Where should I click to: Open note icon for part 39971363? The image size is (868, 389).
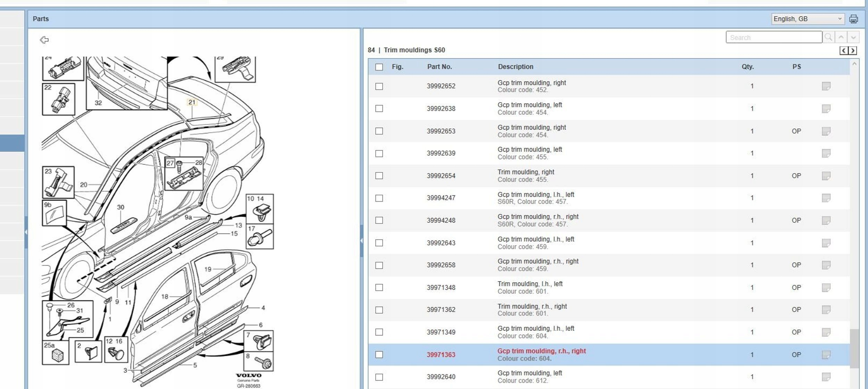pos(826,355)
